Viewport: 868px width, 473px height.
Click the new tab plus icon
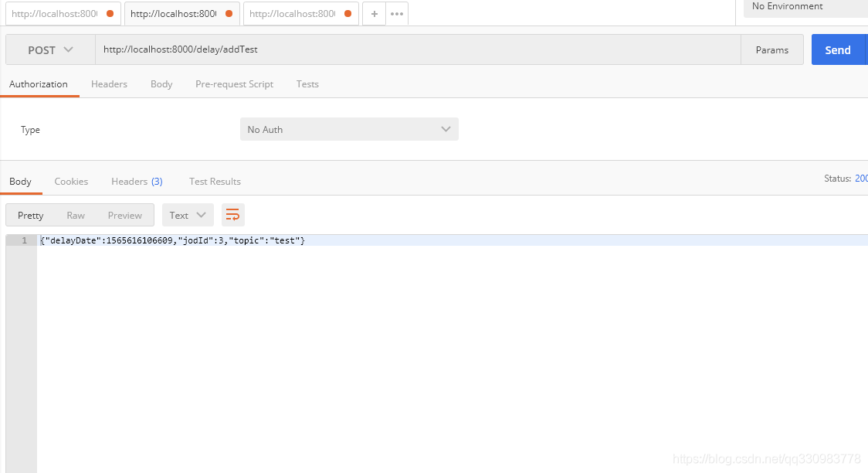point(375,14)
